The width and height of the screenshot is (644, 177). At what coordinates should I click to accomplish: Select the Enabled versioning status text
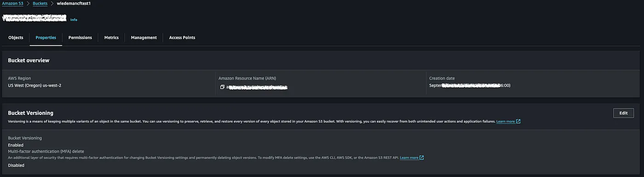[16, 145]
